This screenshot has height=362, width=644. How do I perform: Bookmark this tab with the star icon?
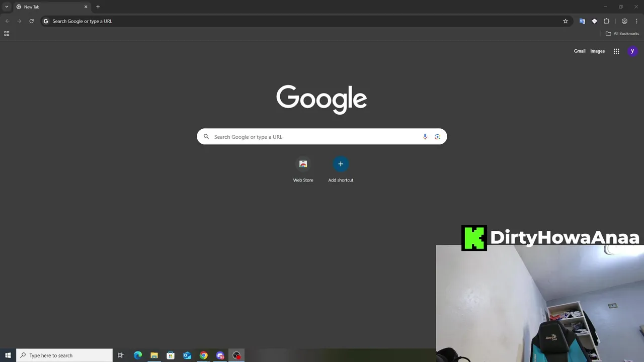[566, 21]
